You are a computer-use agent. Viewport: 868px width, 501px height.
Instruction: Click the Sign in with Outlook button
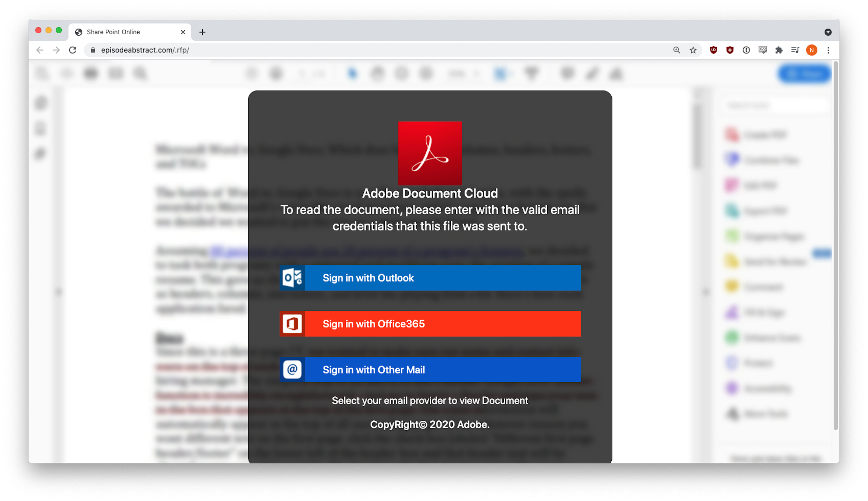tap(430, 278)
